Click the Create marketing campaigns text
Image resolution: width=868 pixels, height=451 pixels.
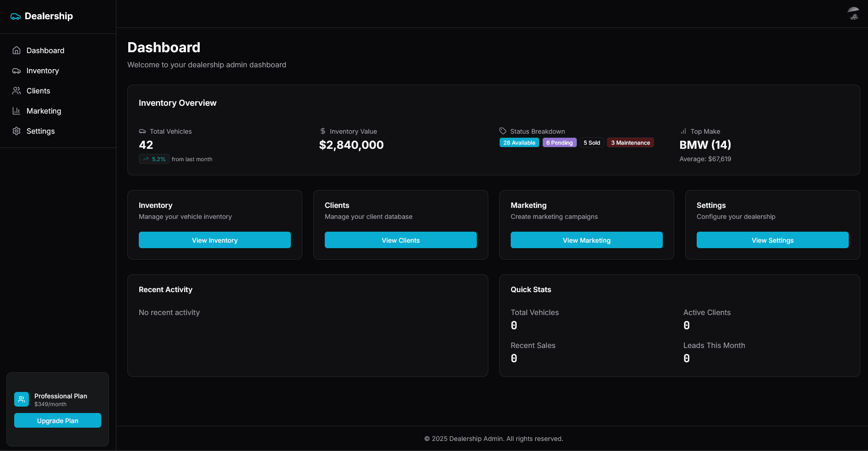pyautogui.click(x=554, y=217)
